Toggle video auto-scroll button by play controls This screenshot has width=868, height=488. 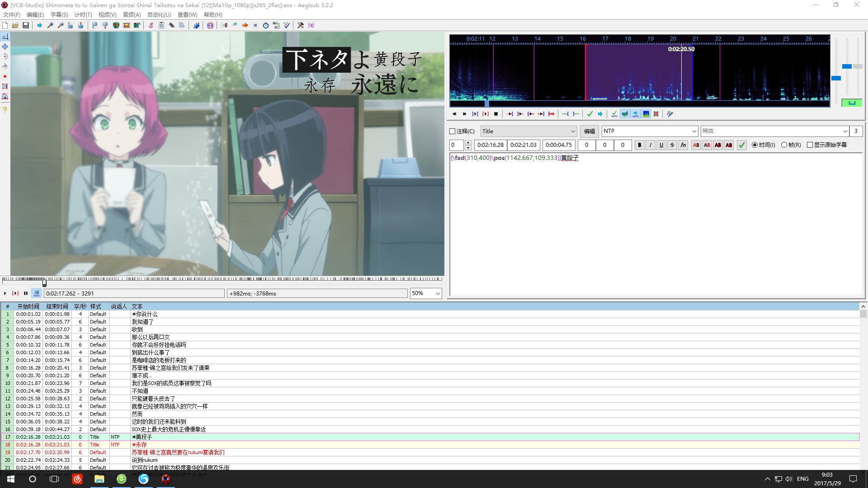point(37,293)
